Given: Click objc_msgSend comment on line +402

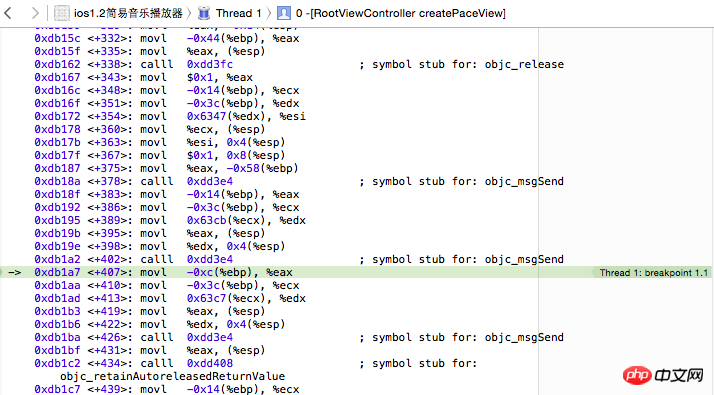Looking at the screenshot, I should point(461,259).
